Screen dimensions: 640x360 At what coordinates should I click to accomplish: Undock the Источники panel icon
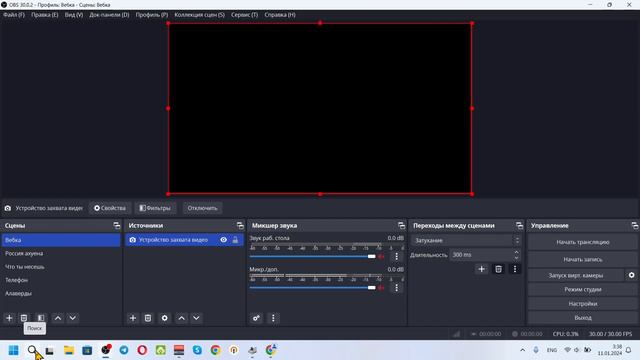(240, 225)
